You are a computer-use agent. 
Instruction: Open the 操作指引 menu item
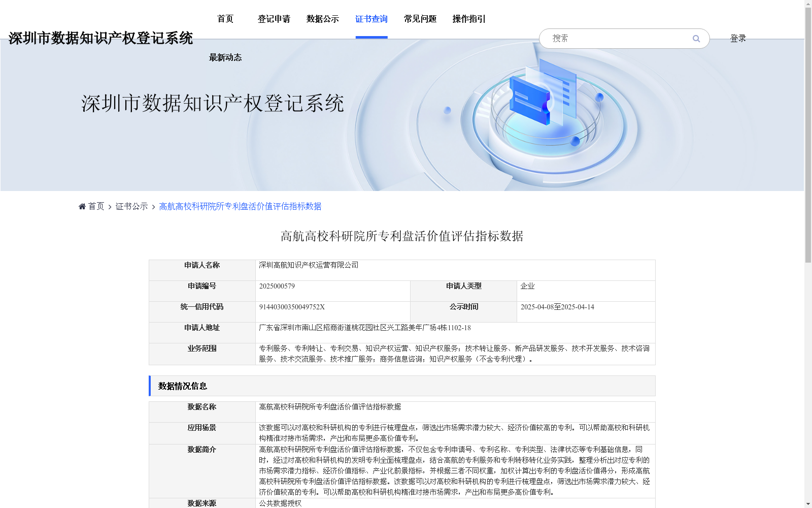tap(469, 19)
